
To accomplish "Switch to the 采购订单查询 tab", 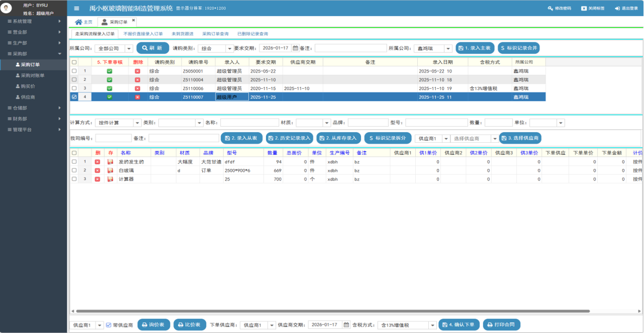I will 215,34.
